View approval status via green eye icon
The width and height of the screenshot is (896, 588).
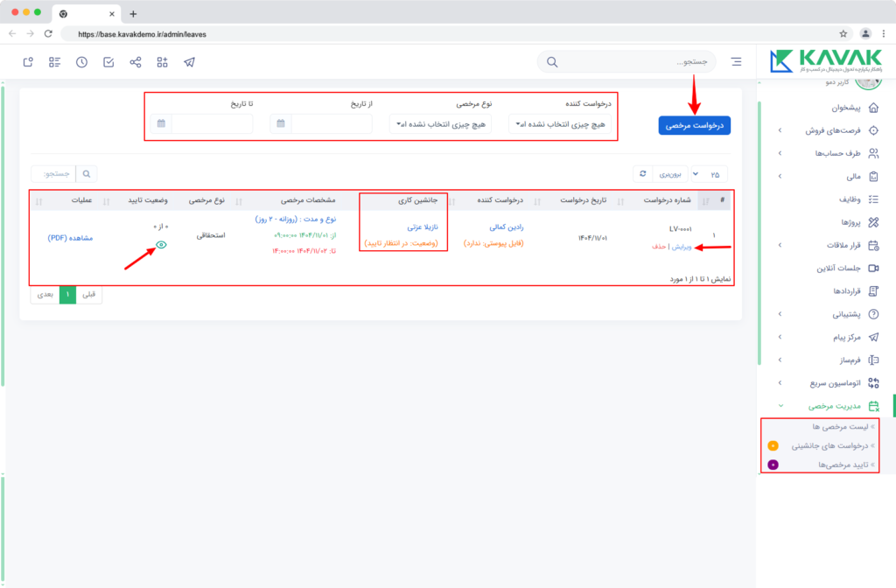point(161,245)
